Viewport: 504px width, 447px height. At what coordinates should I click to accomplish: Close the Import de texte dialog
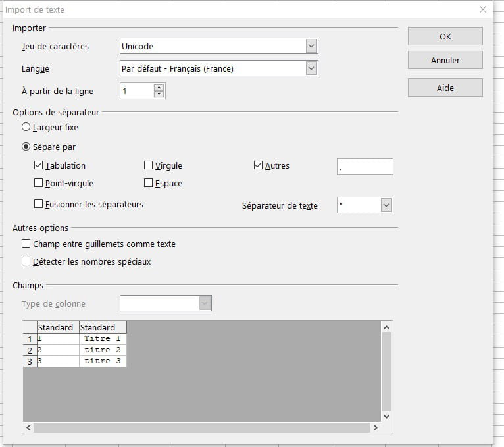click(x=482, y=9)
